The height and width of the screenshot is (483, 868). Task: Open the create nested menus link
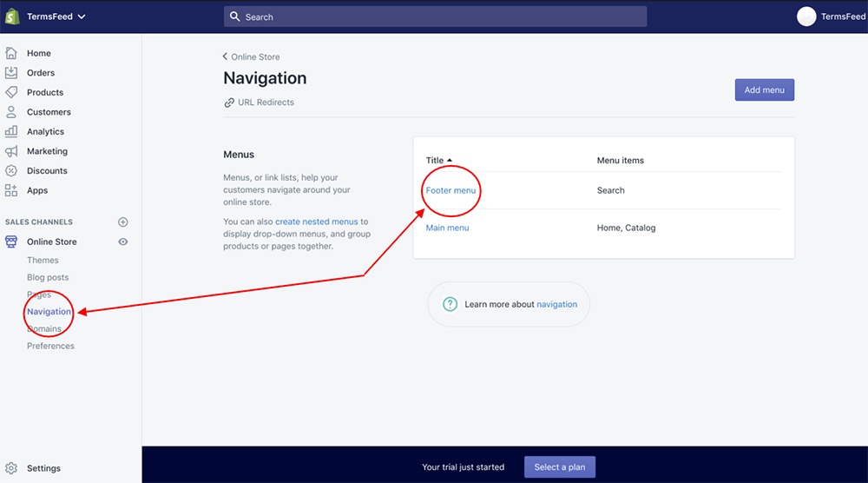pyautogui.click(x=317, y=222)
